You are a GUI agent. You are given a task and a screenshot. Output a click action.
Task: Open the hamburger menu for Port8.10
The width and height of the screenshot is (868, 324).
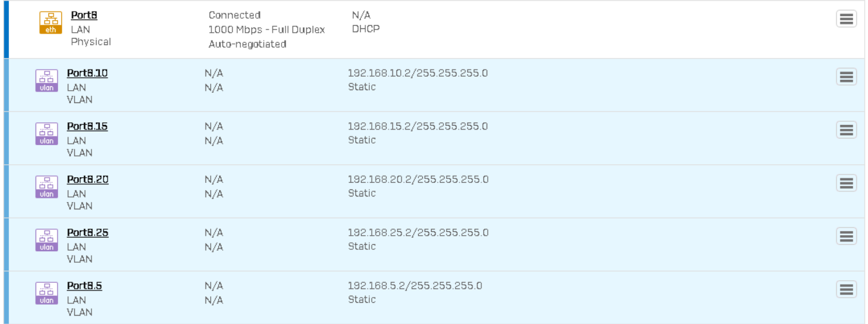(846, 77)
